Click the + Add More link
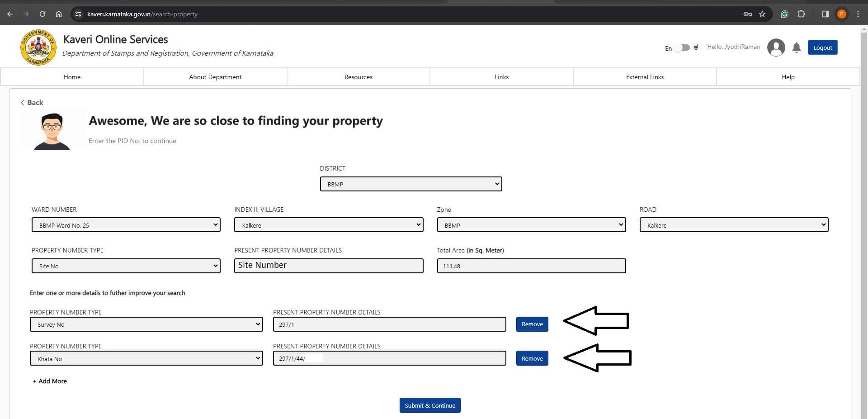 pyautogui.click(x=50, y=381)
